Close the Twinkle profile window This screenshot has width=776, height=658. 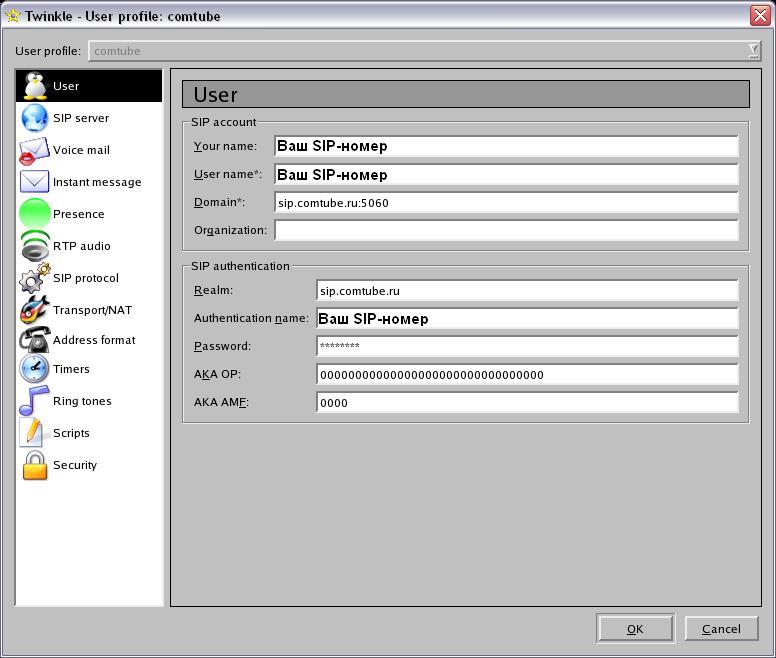(x=760, y=15)
